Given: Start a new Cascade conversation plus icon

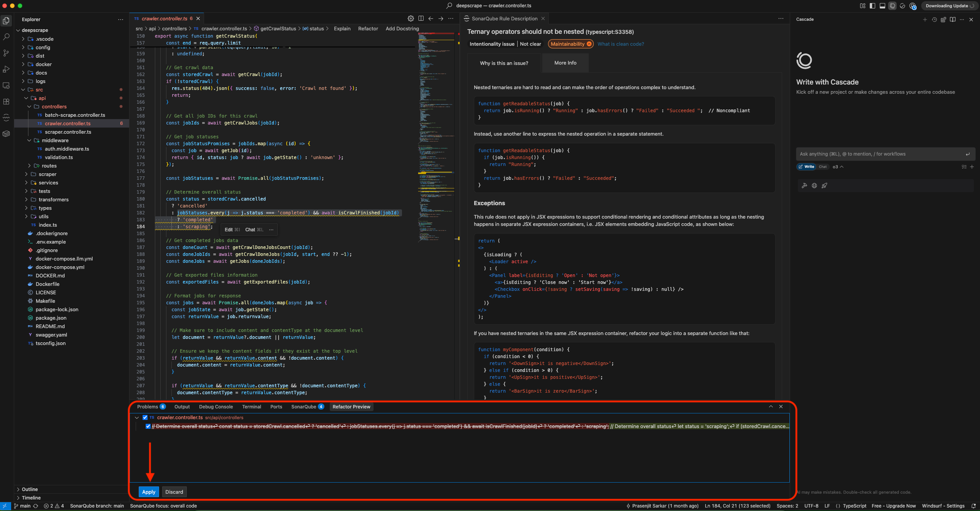Looking at the screenshot, I should click(x=925, y=20).
